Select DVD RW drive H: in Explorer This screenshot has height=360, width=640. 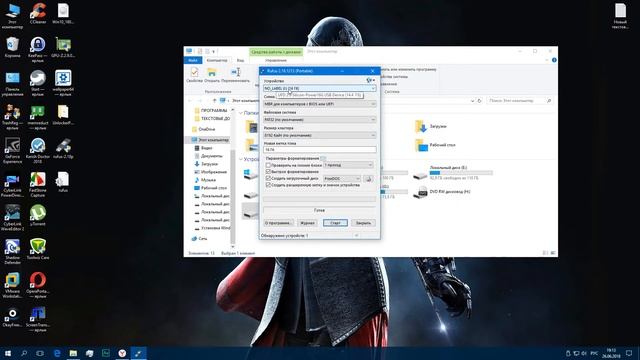point(442,191)
